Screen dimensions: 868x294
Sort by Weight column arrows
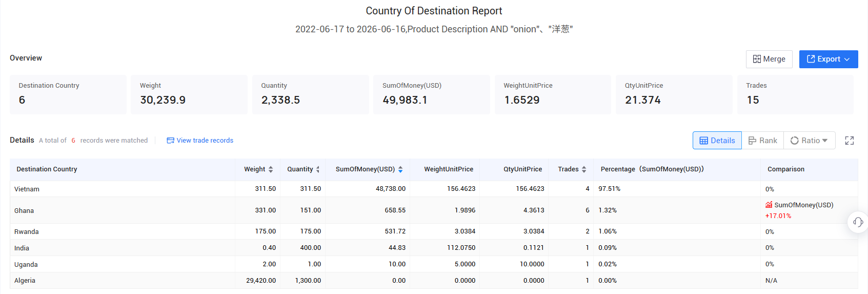tap(271, 169)
